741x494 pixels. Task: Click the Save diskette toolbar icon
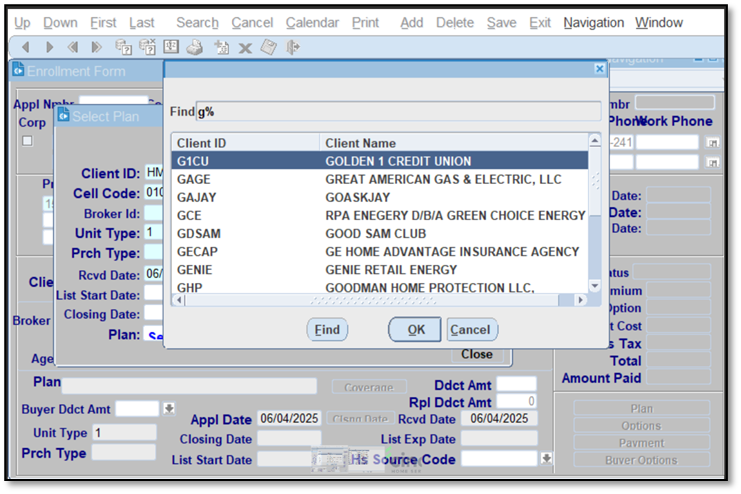tap(268, 47)
